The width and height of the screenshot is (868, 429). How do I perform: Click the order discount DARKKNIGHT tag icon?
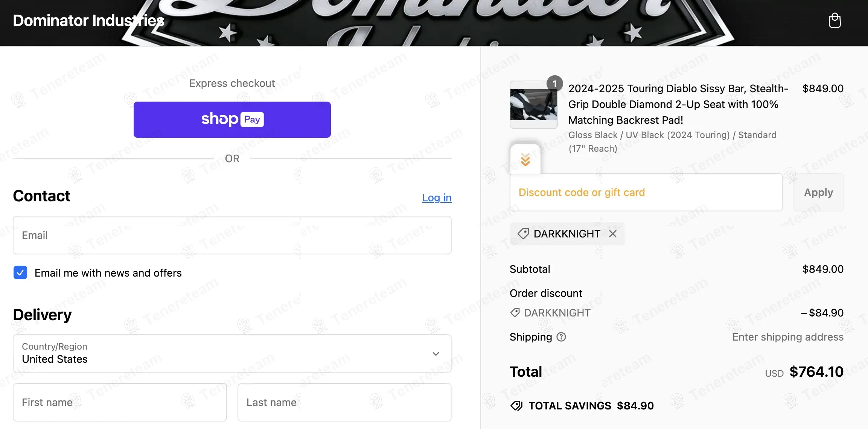pyautogui.click(x=515, y=313)
